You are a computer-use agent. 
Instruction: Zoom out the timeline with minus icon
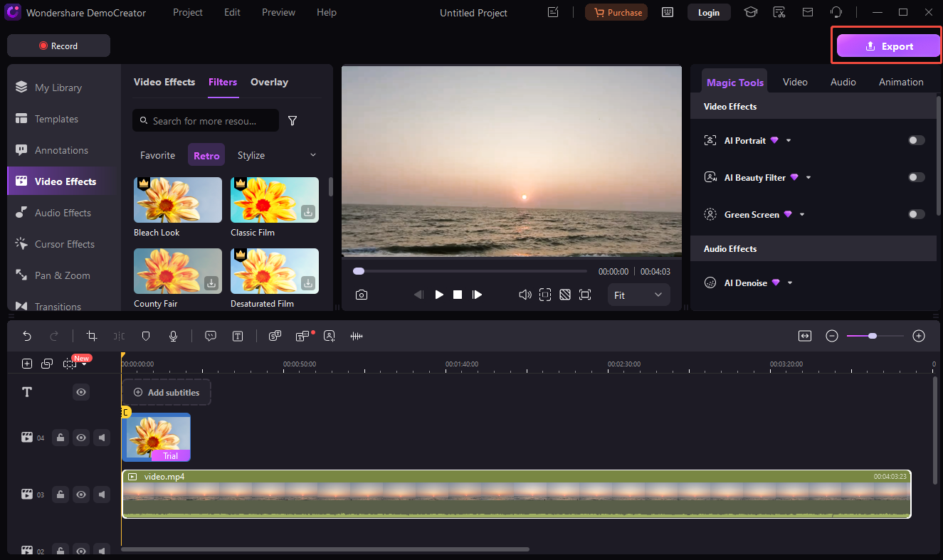pyautogui.click(x=832, y=336)
